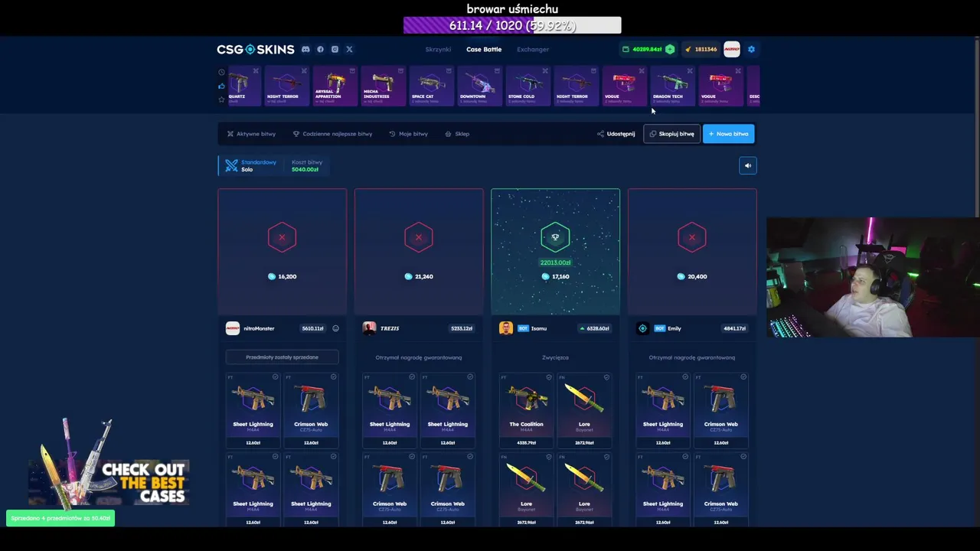Switch to Codzienne najlepsze bitwy
Screen dimensions: 980x551
pos(332,134)
